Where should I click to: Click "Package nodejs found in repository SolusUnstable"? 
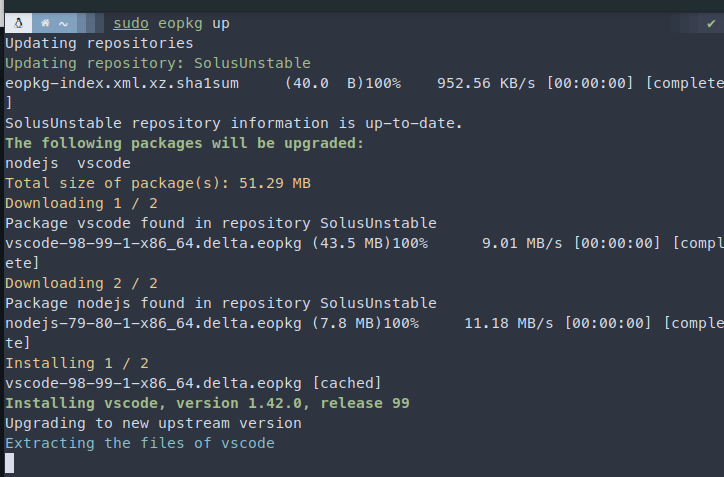tap(221, 303)
